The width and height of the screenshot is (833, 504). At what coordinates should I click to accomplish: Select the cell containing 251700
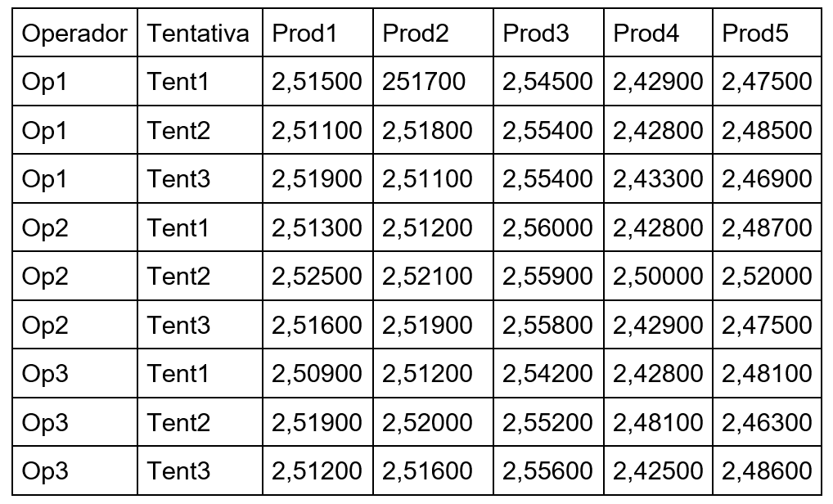click(x=433, y=81)
